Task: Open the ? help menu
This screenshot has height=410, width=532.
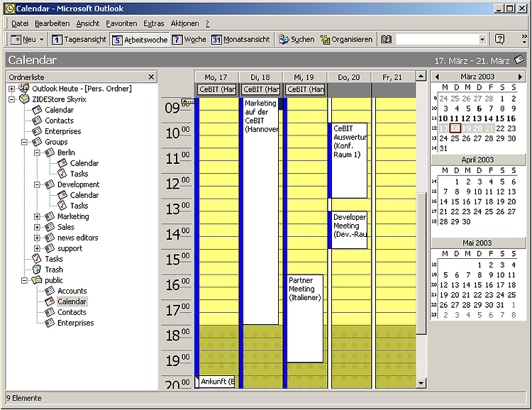Action: point(207,23)
